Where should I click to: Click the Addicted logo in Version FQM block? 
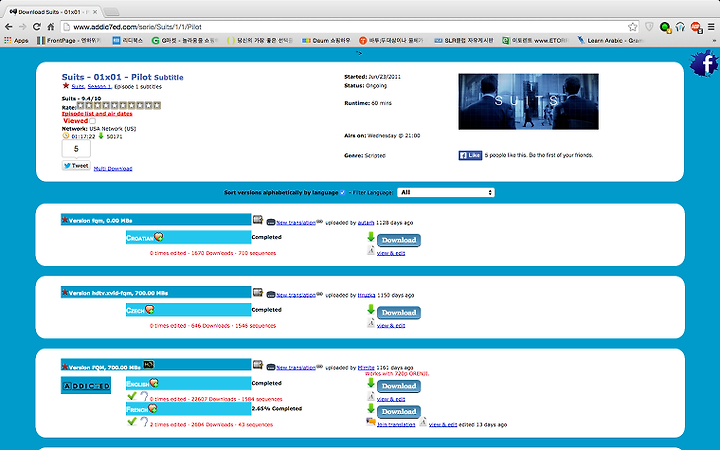[86, 386]
